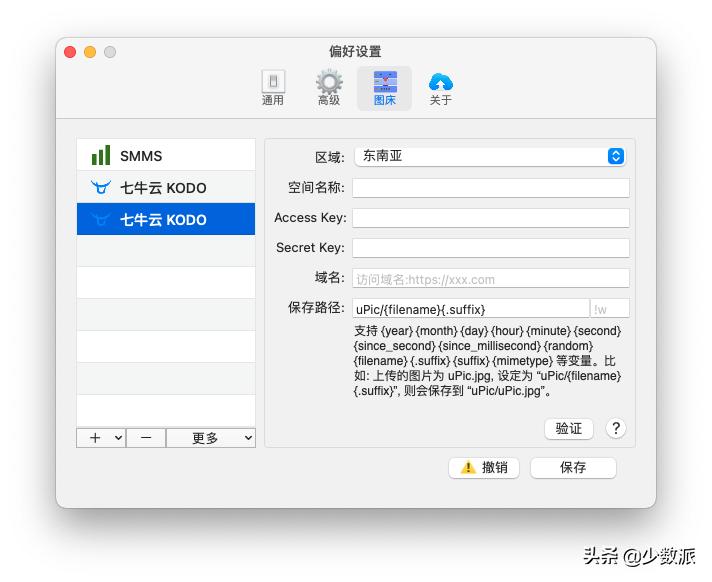Focus the 空间名称 input field
This screenshot has height=582, width=712.
491,188
